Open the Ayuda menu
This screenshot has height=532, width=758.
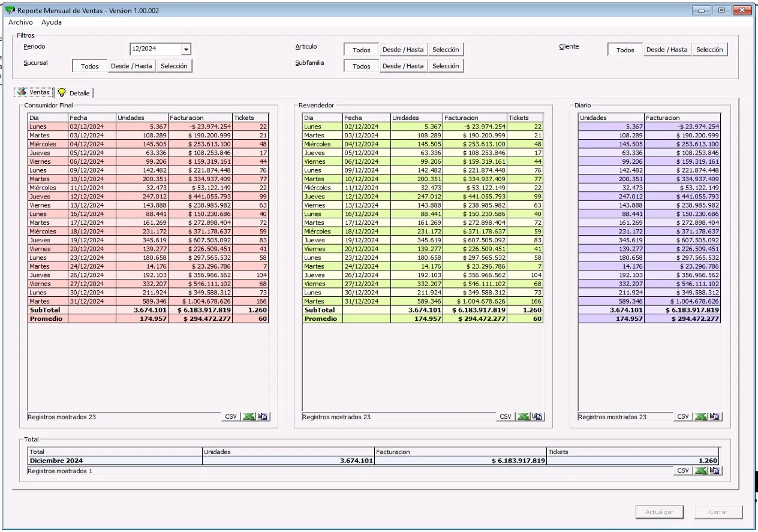pos(52,22)
